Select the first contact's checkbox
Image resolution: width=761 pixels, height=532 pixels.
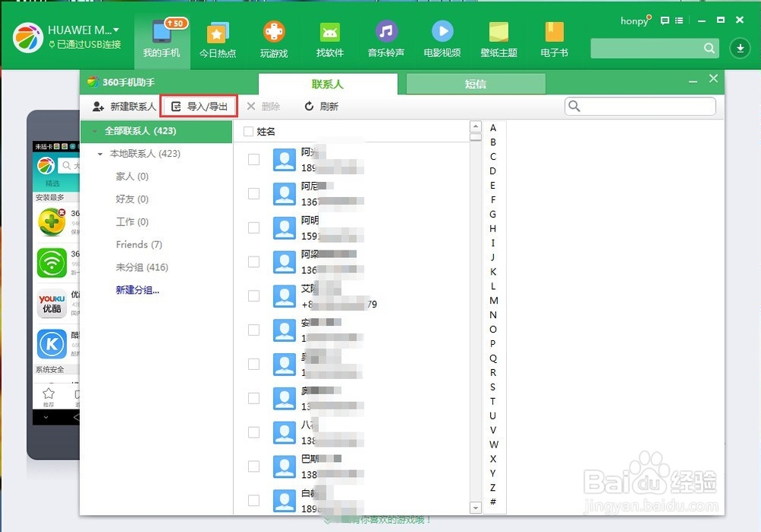point(253,159)
